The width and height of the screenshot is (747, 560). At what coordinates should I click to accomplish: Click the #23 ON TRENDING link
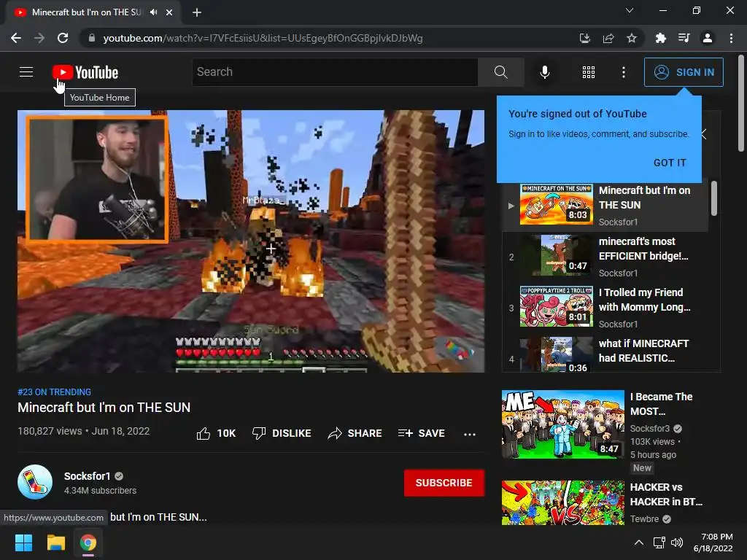point(54,392)
